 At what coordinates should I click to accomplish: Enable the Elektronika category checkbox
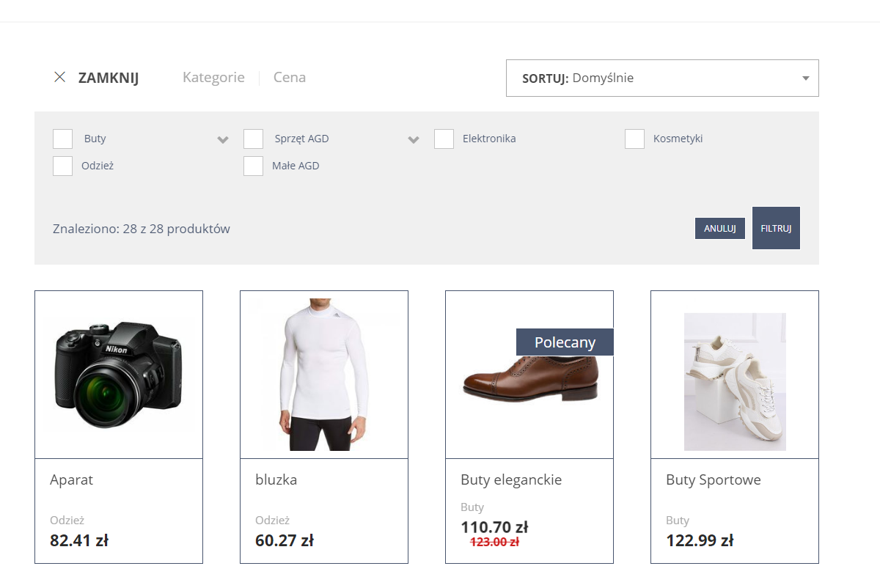coord(444,139)
